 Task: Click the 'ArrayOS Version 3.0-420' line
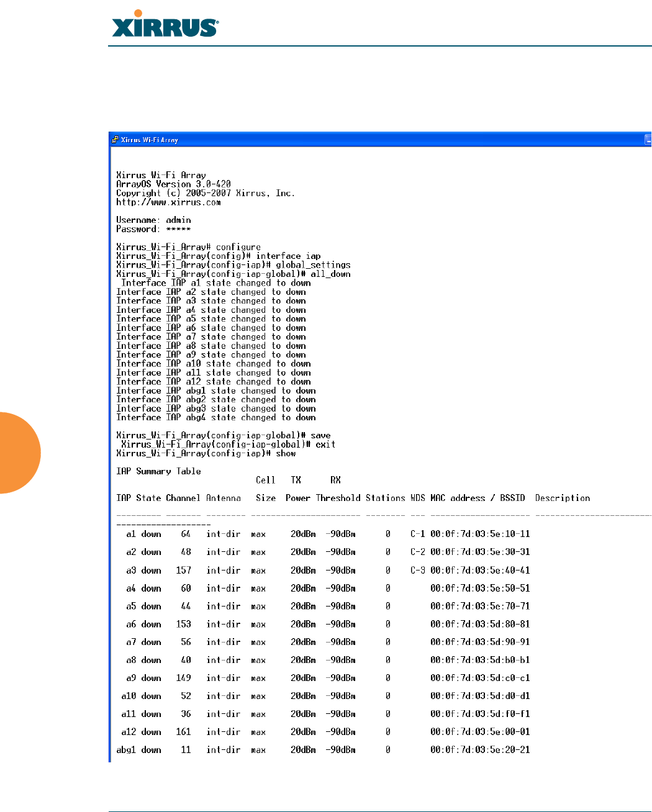(173, 184)
